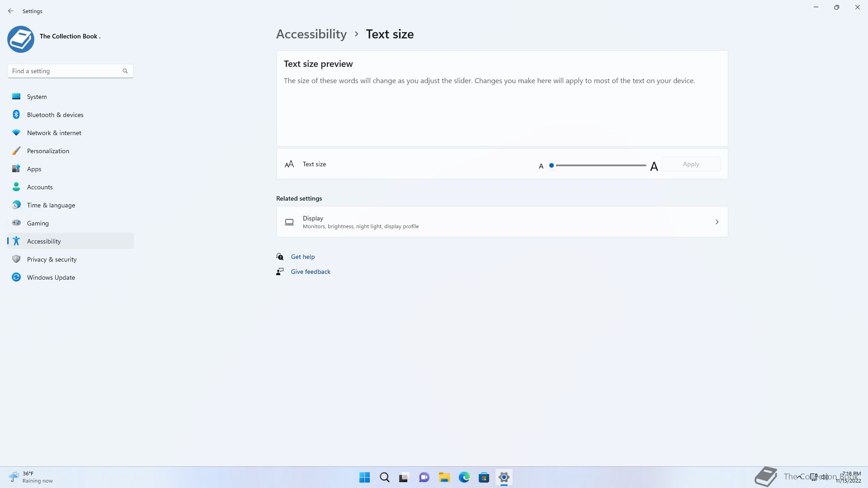Click the chevron on the Display row
This screenshot has height=488, width=868.
pos(717,222)
